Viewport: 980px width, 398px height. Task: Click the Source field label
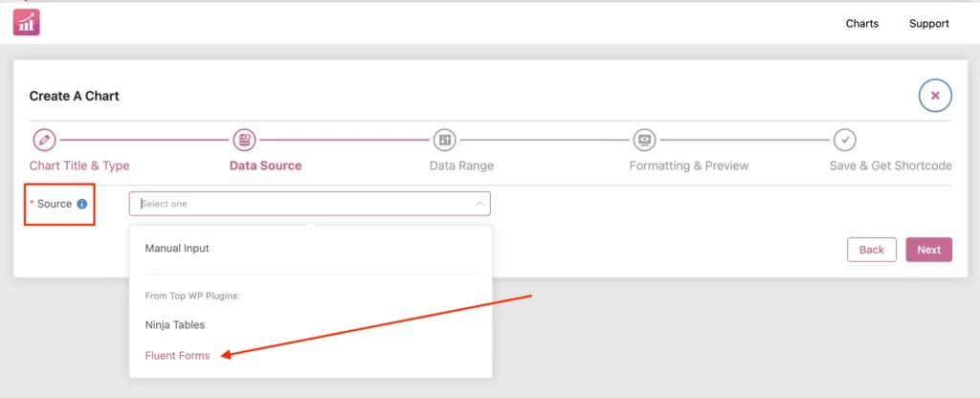pos(55,204)
